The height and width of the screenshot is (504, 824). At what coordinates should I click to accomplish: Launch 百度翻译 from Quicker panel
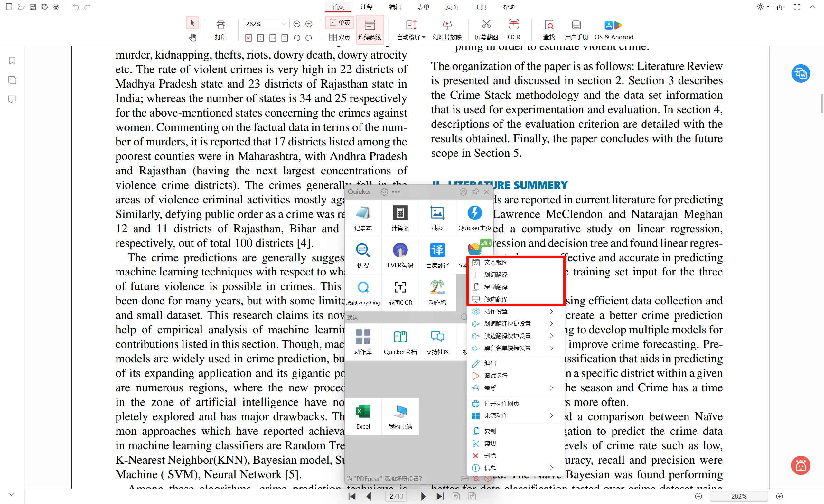coord(437,255)
